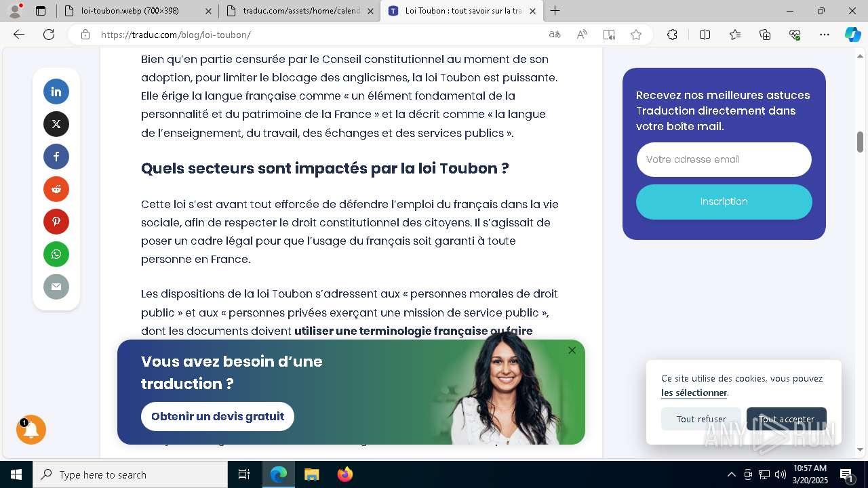The image size is (868, 488).
Task: View site information lock icon
Action: [x=85, y=35]
